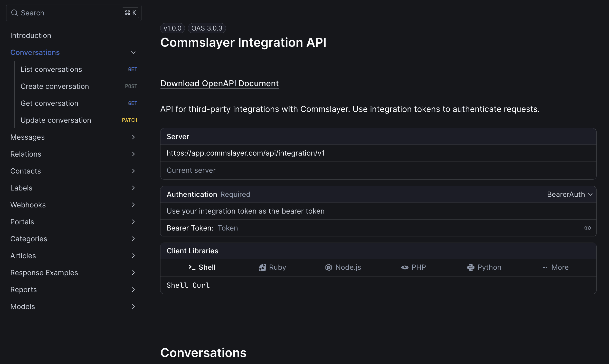Select the PHP client library icon
This screenshot has height=364, width=609.
pyautogui.click(x=405, y=267)
